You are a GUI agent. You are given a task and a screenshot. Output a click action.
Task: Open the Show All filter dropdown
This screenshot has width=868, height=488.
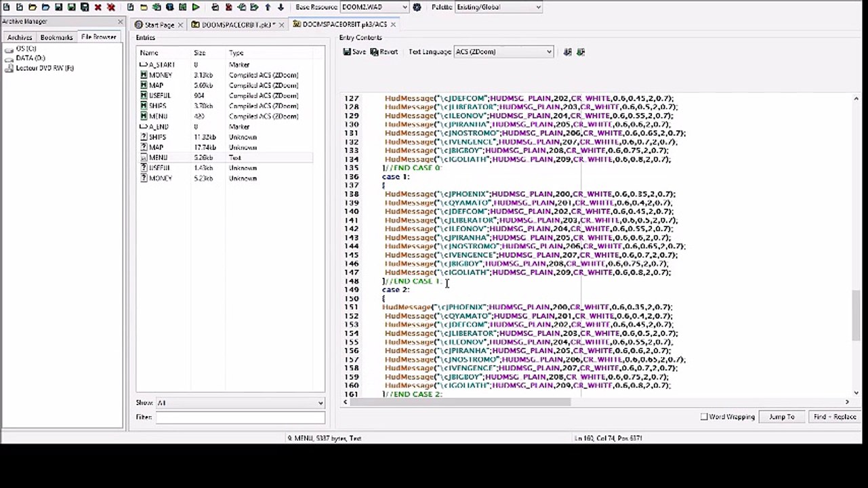coord(240,403)
